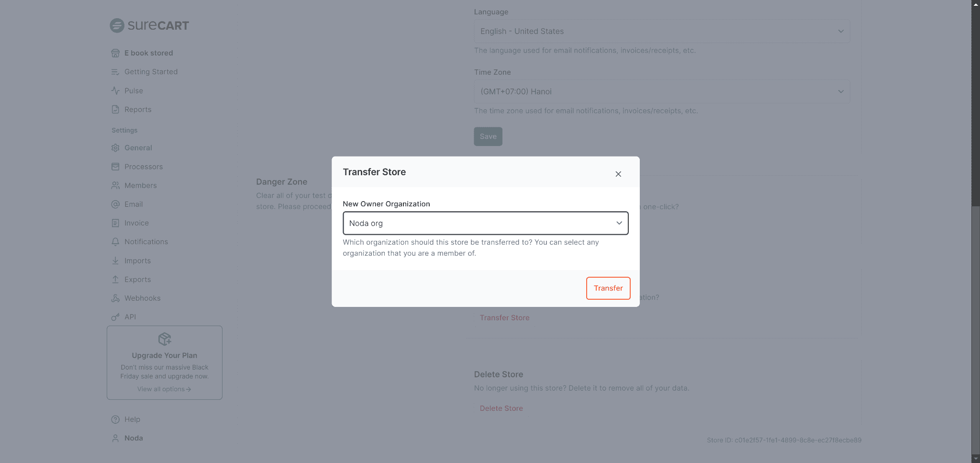The height and width of the screenshot is (463, 980).
Task: Click the Webhooks icon in sidebar
Action: click(115, 298)
